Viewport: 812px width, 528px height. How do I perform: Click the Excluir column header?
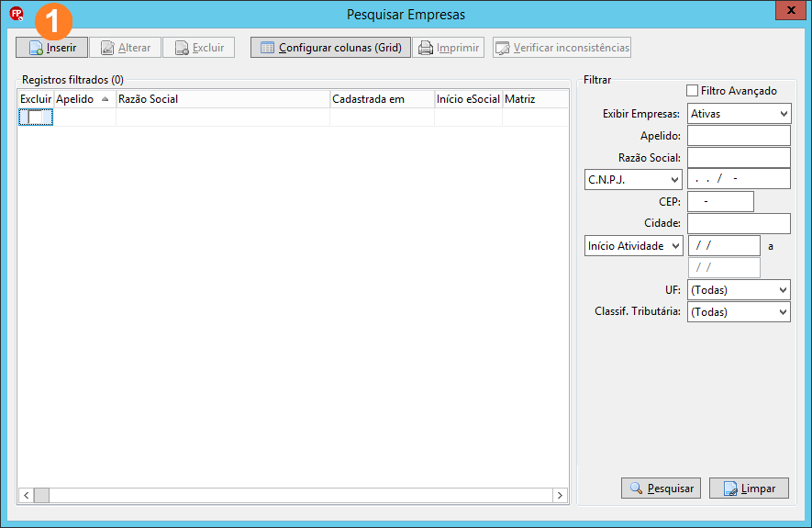click(x=36, y=99)
